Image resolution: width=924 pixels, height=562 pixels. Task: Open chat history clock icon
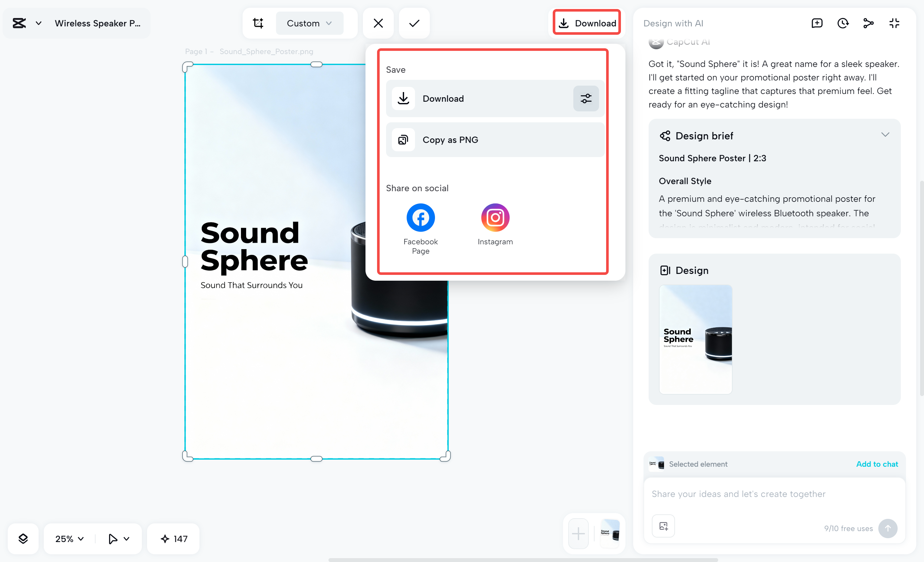click(843, 23)
